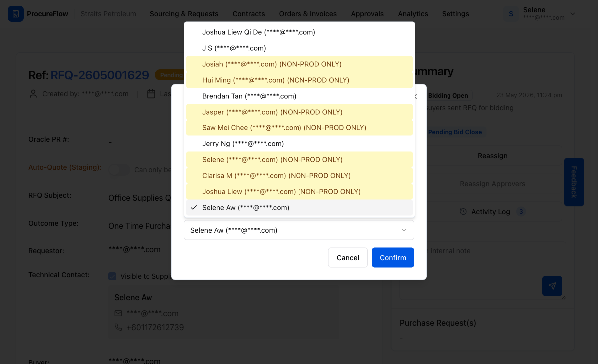
Task: Click the calendar icon in the RFQ header
Action: [x=151, y=94]
